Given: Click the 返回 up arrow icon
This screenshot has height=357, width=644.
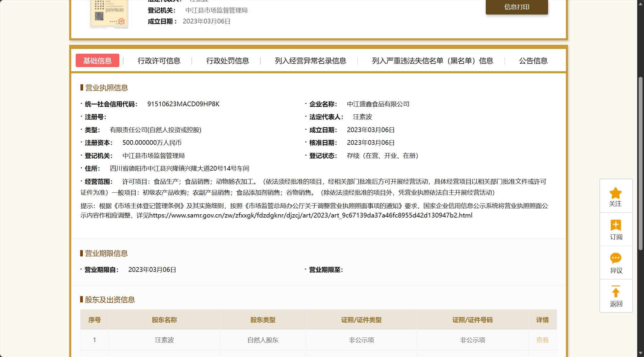Looking at the screenshot, I should pos(615,292).
